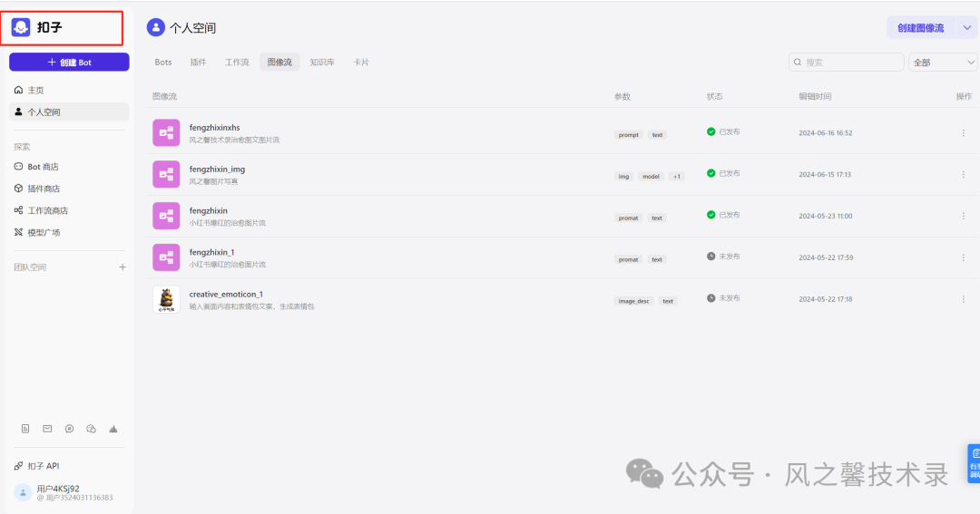Open more menu for row dated 2024-05-23

click(x=963, y=216)
